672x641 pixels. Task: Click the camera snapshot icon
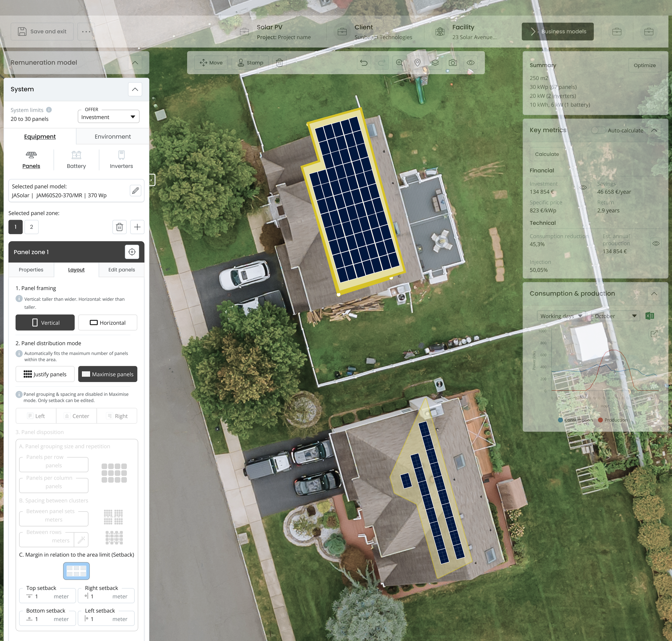[x=453, y=63]
